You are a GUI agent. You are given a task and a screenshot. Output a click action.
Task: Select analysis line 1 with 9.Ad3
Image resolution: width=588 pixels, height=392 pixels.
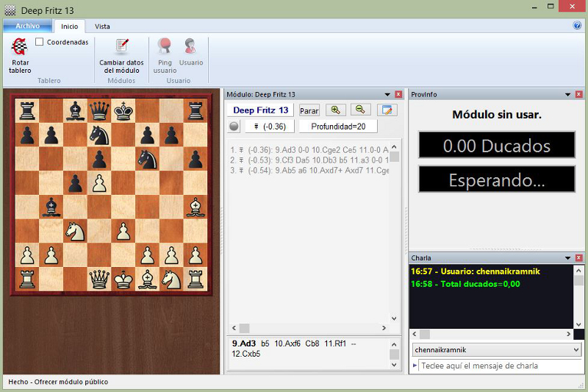point(309,150)
